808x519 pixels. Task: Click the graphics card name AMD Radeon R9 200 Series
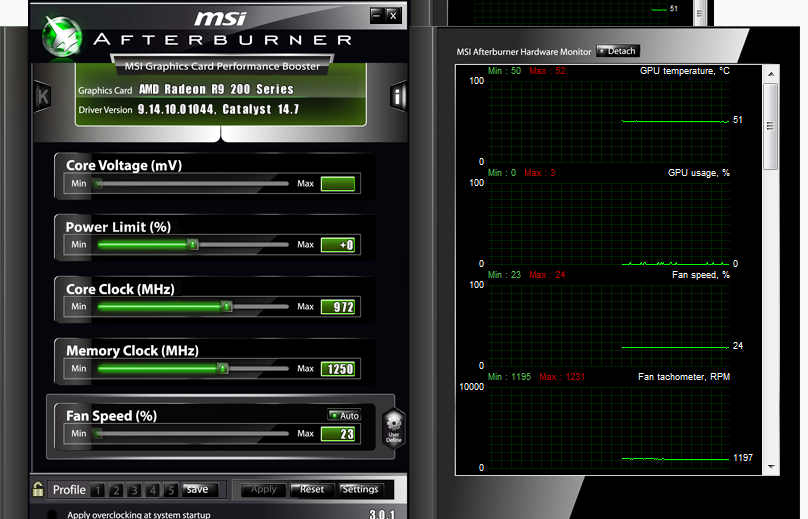pos(216,89)
